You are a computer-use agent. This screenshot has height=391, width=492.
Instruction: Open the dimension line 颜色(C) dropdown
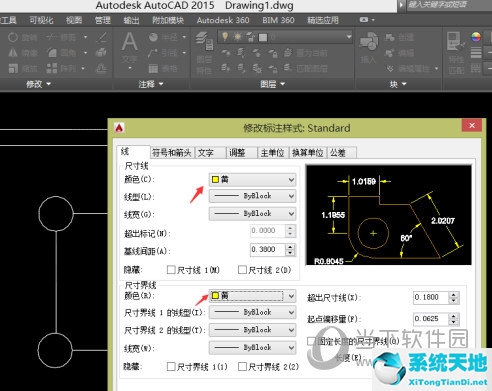[x=252, y=180]
